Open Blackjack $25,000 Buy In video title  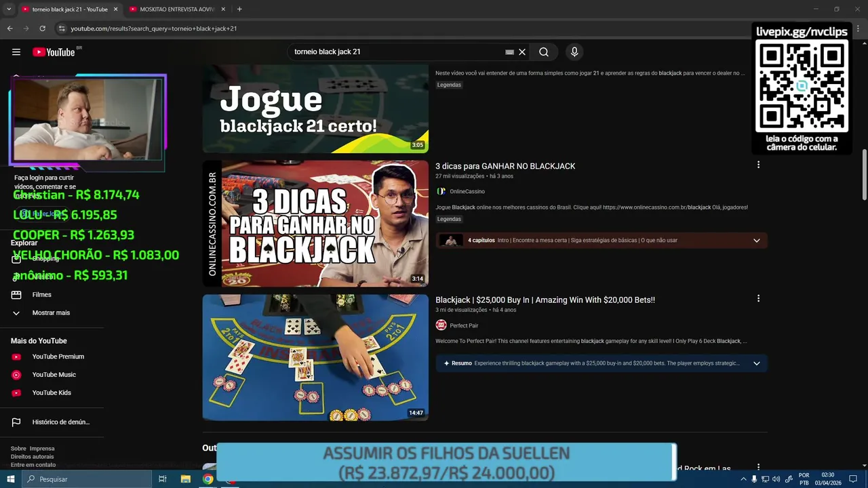click(545, 300)
